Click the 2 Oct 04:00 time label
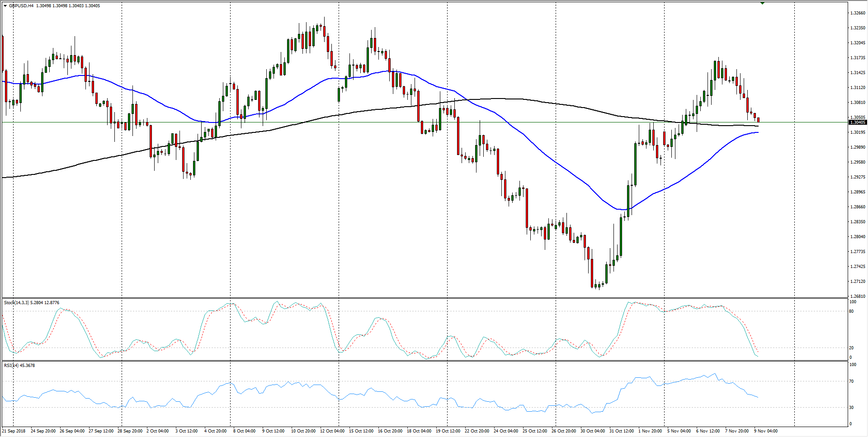The height and width of the screenshot is (437, 868). pos(157,431)
